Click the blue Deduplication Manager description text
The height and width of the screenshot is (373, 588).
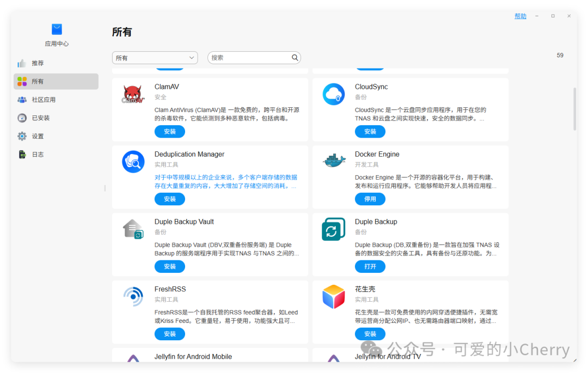point(226,181)
